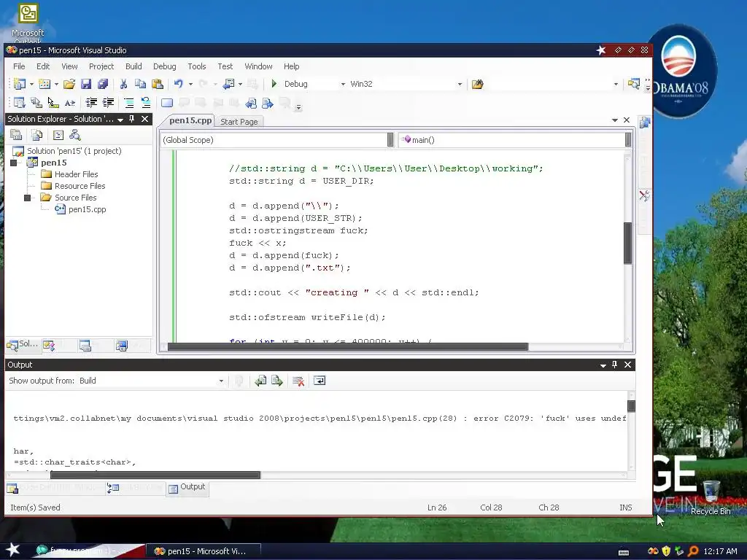Click the Display Object Member List icon

pos(20,102)
